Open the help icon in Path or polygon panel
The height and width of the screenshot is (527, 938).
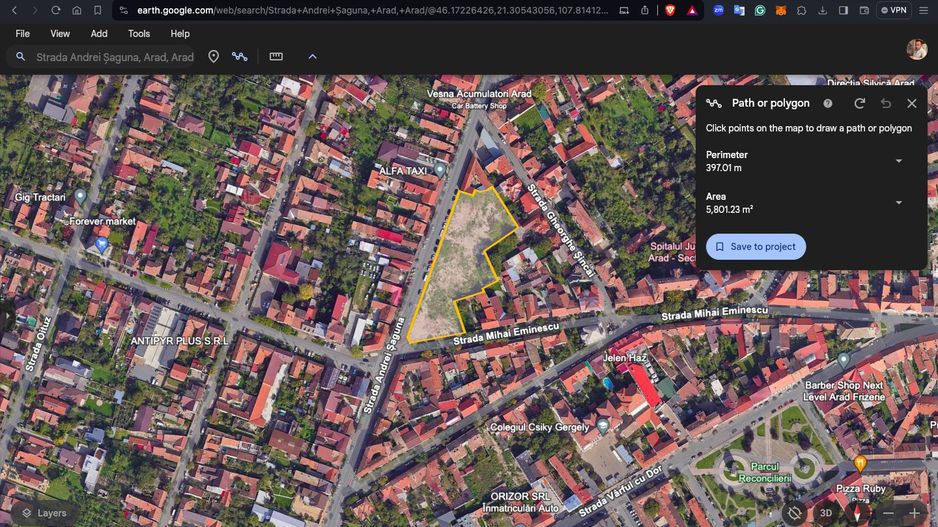pos(828,103)
